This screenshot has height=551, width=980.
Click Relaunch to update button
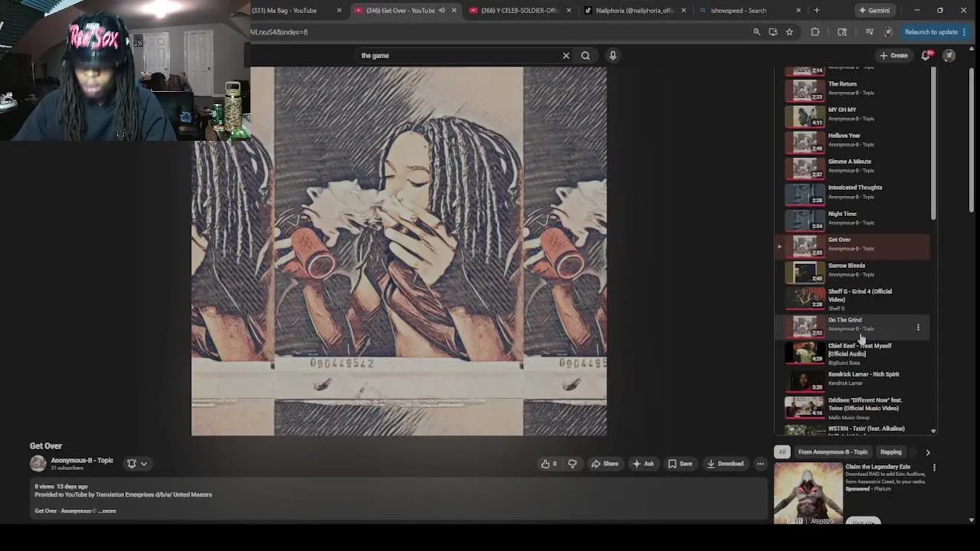click(x=934, y=32)
